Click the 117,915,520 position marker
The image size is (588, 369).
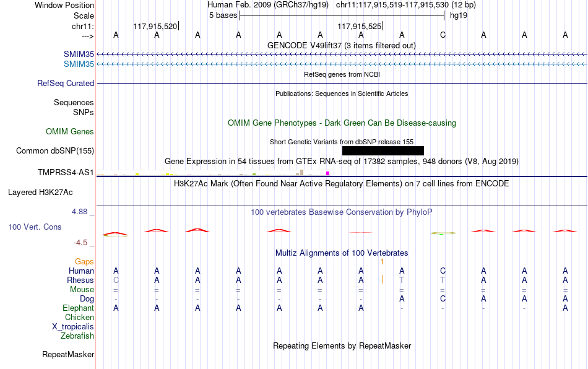click(155, 26)
